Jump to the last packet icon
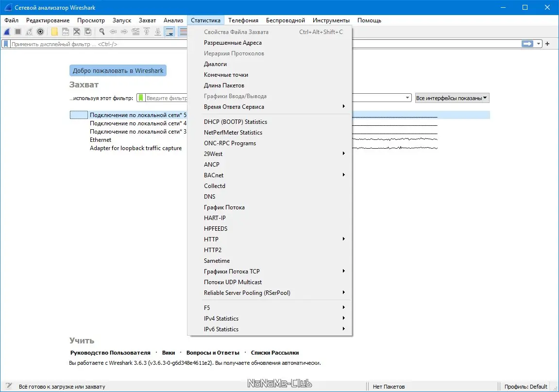This screenshot has width=559, height=392. pos(158,32)
